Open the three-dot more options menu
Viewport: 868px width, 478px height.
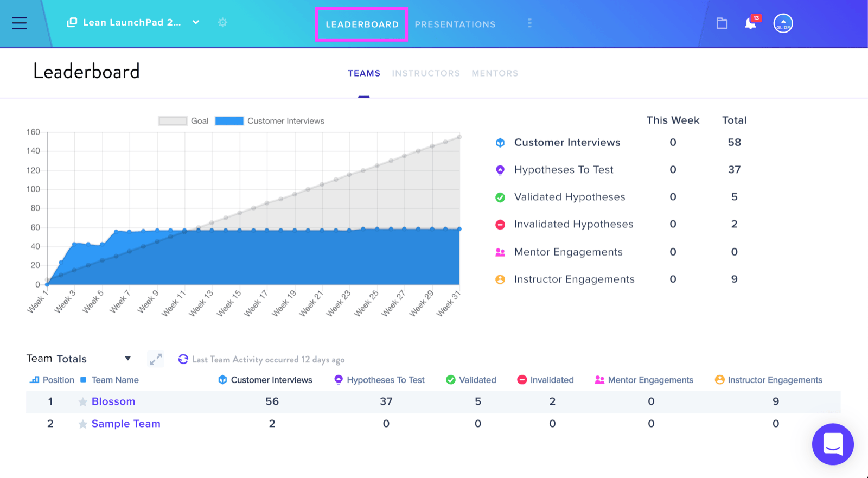click(529, 23)
